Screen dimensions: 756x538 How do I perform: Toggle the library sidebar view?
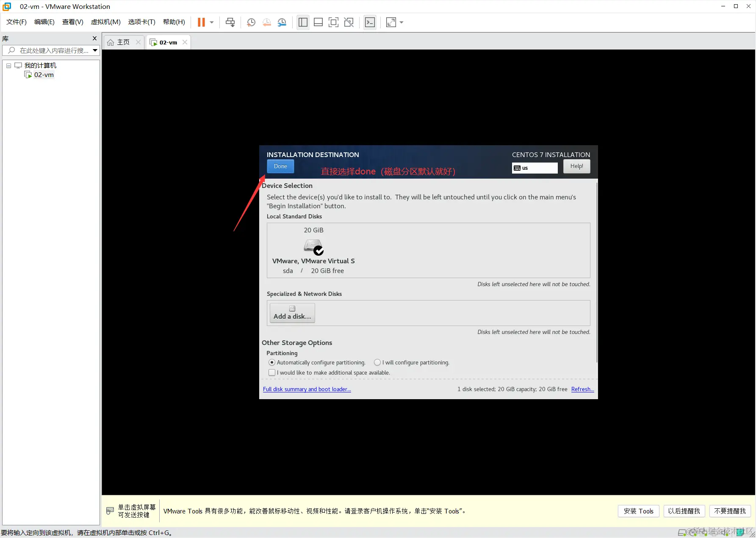point(303,22)
